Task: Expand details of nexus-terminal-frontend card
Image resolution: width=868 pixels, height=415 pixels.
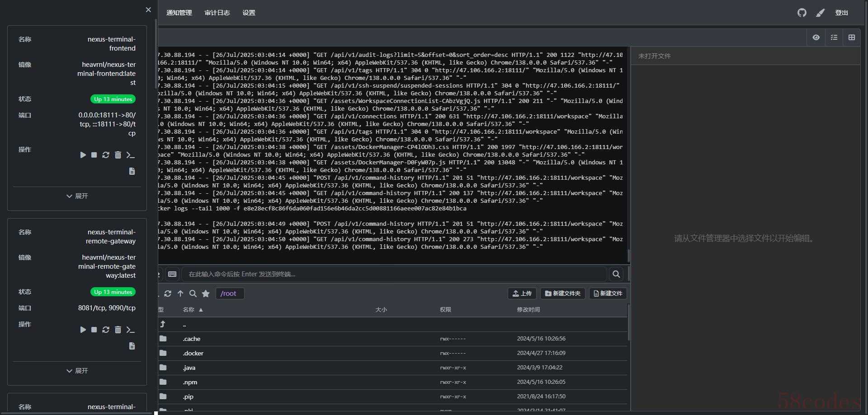Action: coord(77,196)
